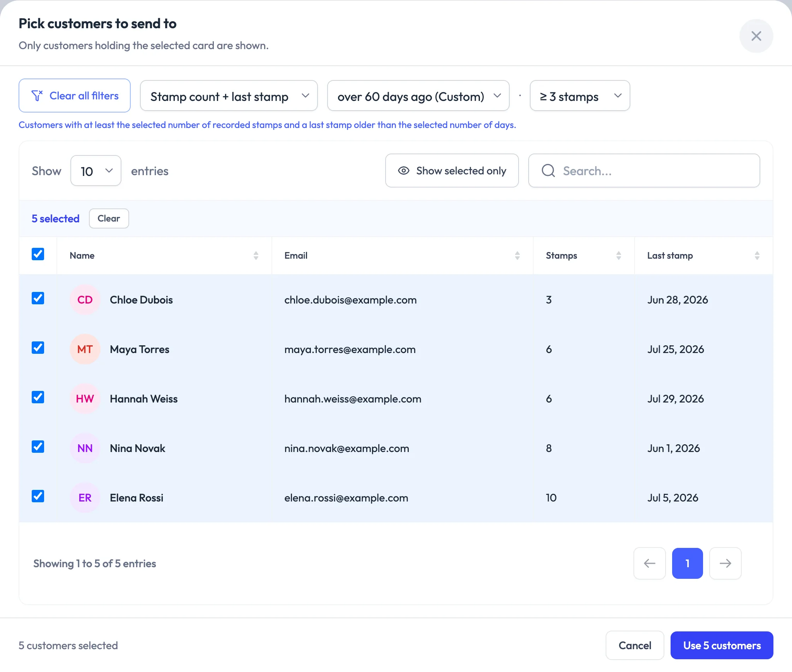
Task: Click elena.rossi@example.com email cell
Action: [346, 498]
